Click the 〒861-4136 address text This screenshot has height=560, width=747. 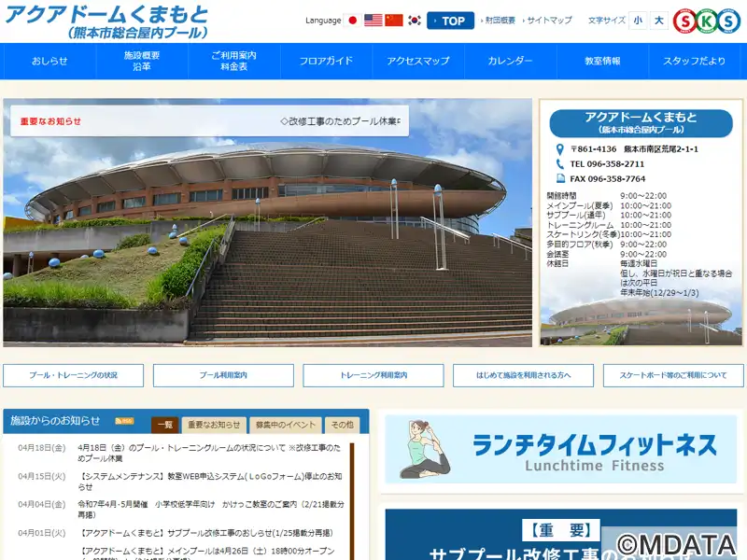(x=634, y=149)
